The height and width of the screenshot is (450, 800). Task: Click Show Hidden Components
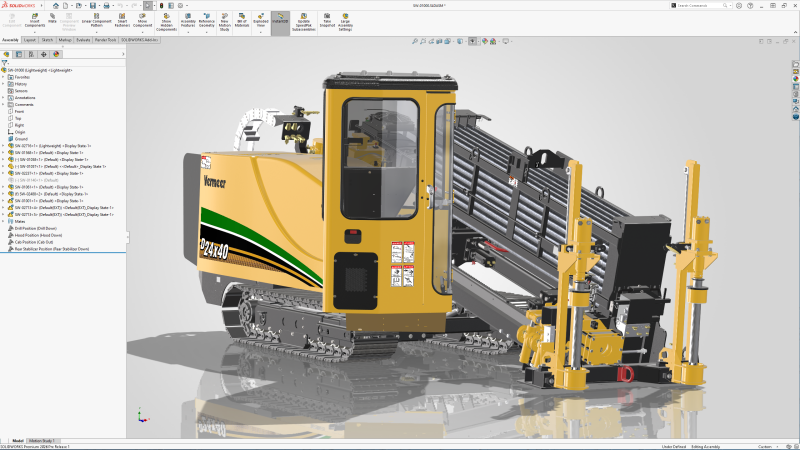click(x=166, y=22)
